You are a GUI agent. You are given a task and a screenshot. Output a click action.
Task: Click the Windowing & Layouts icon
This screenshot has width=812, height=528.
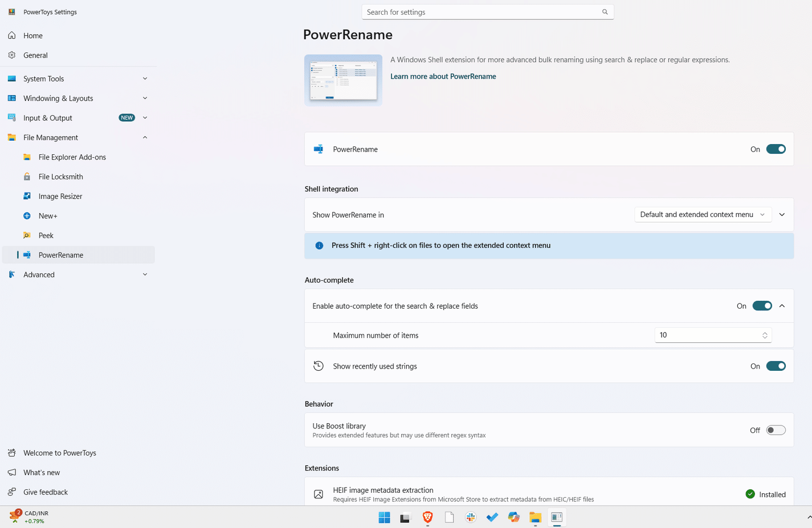pos(12,98)
